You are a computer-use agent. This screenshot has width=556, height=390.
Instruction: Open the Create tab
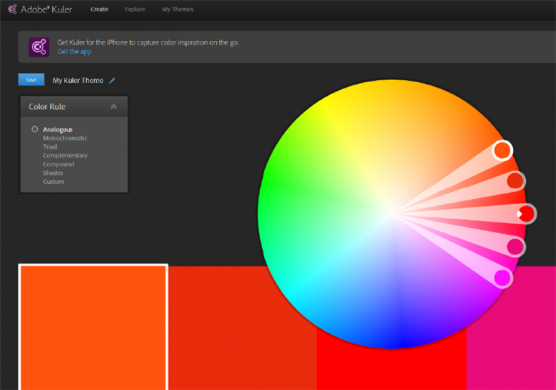(99, 9)
